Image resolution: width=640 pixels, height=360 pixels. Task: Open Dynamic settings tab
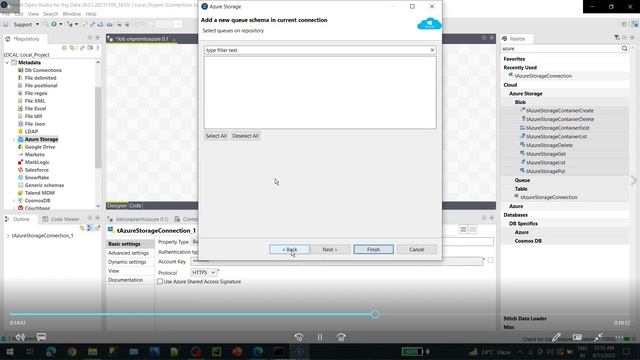coord(127,262)
